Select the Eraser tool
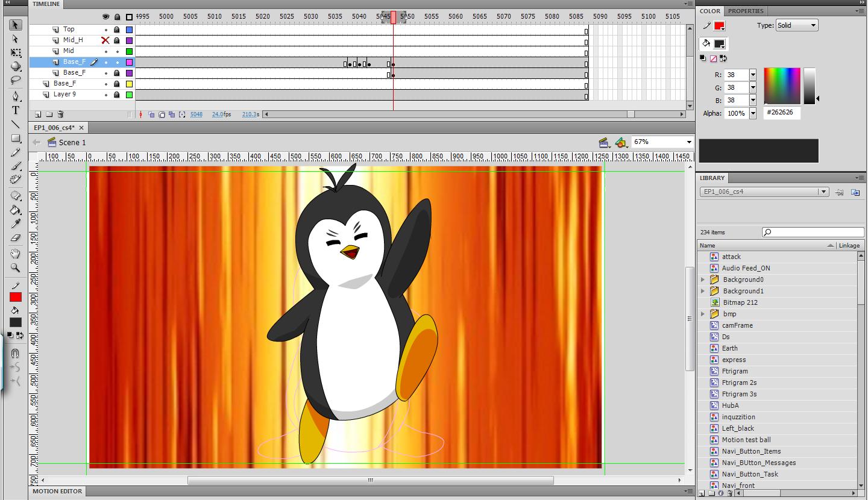 pyautogui.click(x=16, y=237)
